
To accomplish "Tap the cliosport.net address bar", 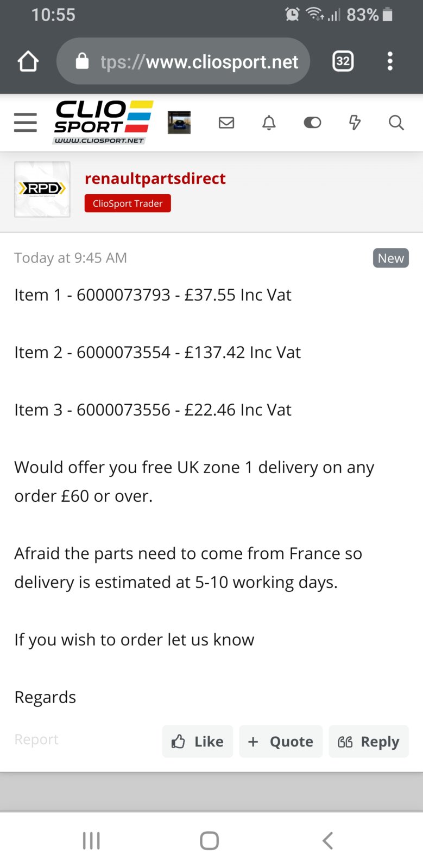I will (x=184, y=61).
